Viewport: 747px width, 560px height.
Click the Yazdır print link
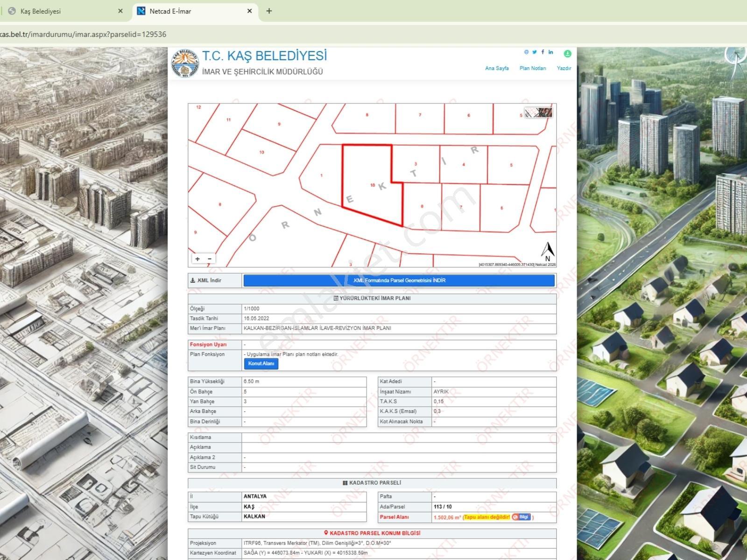click(564, 68)
